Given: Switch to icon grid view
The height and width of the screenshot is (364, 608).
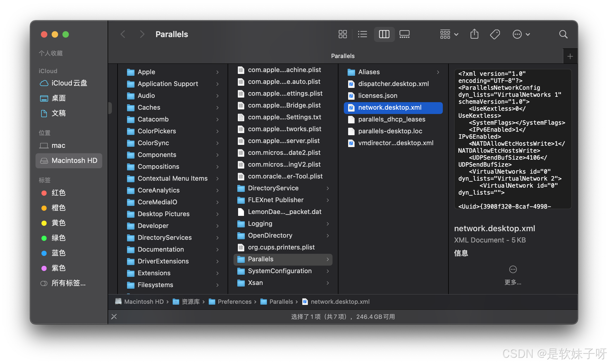Looking at the screenshot, I should coord(342,34).
